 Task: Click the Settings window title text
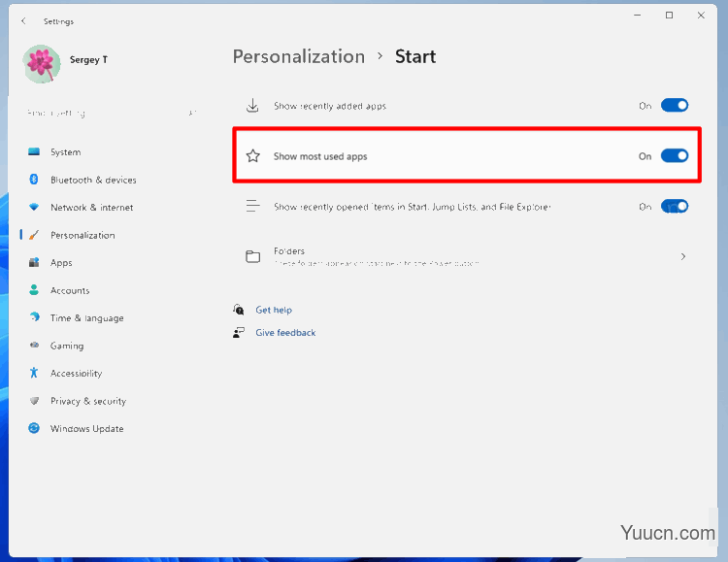coord(58,21)
